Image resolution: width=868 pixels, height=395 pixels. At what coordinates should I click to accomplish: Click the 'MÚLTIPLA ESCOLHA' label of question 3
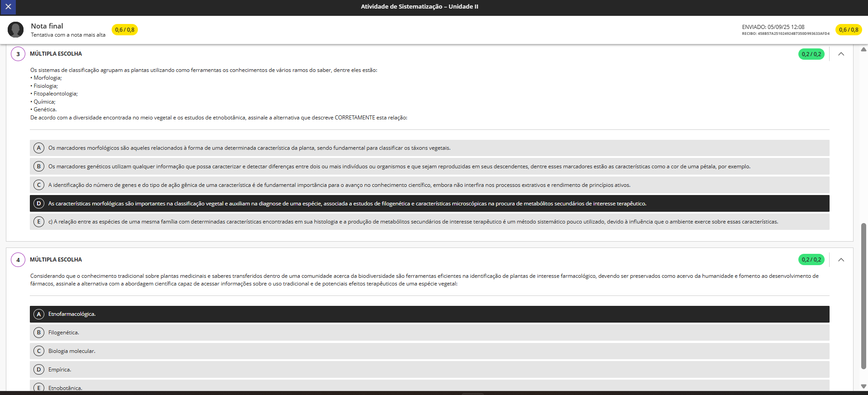pyautogui.click(x=56, y=54)
